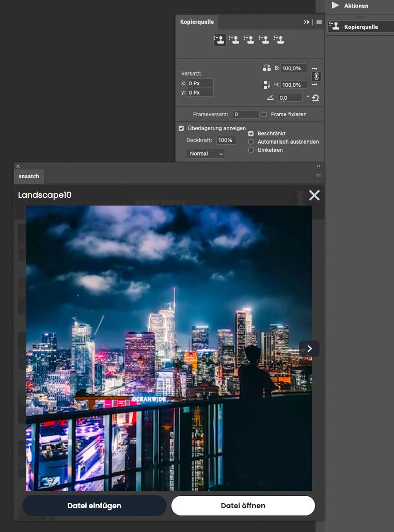Click the Deckkraft label
Screen dimensions: 394x532
(x=199, y=140)
